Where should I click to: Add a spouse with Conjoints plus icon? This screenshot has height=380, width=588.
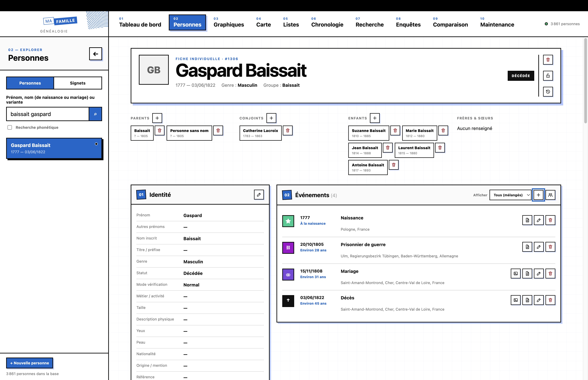coord(271,118)
